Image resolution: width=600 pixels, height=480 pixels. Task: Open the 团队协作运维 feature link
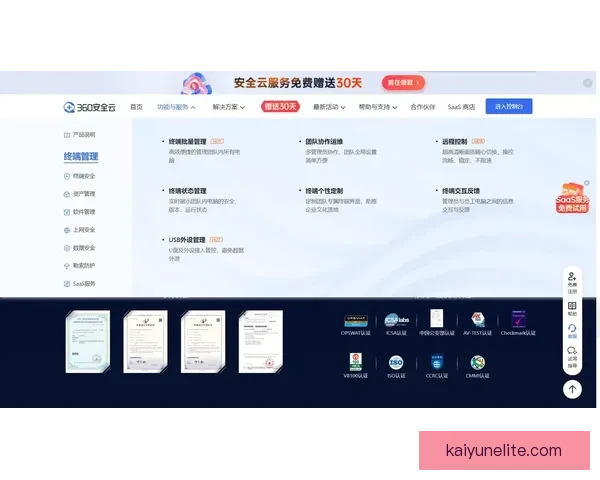point(324,142)
